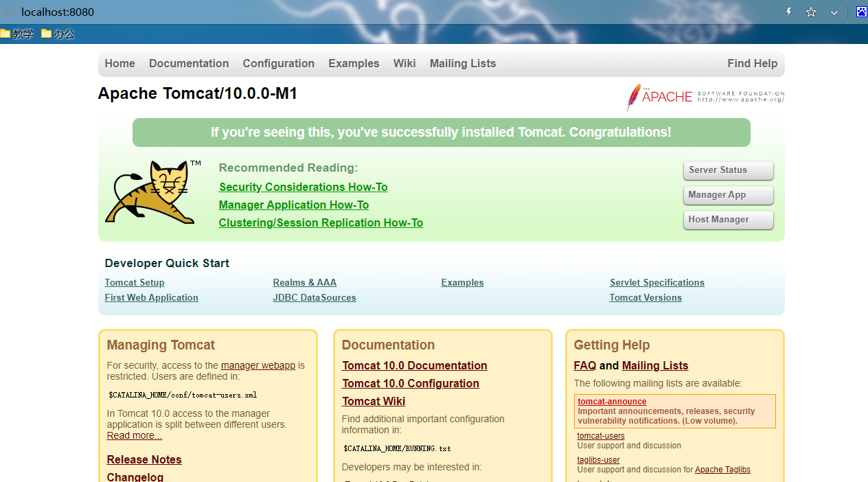
Task: Open the taglibs-user mailing list link
Action: (599, 460)
